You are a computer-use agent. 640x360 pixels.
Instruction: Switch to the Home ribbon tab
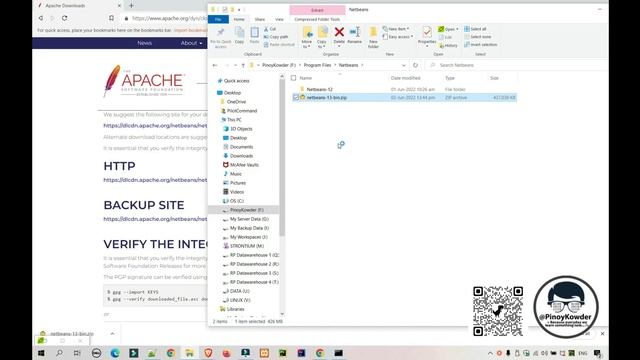(x=239, y=19)
